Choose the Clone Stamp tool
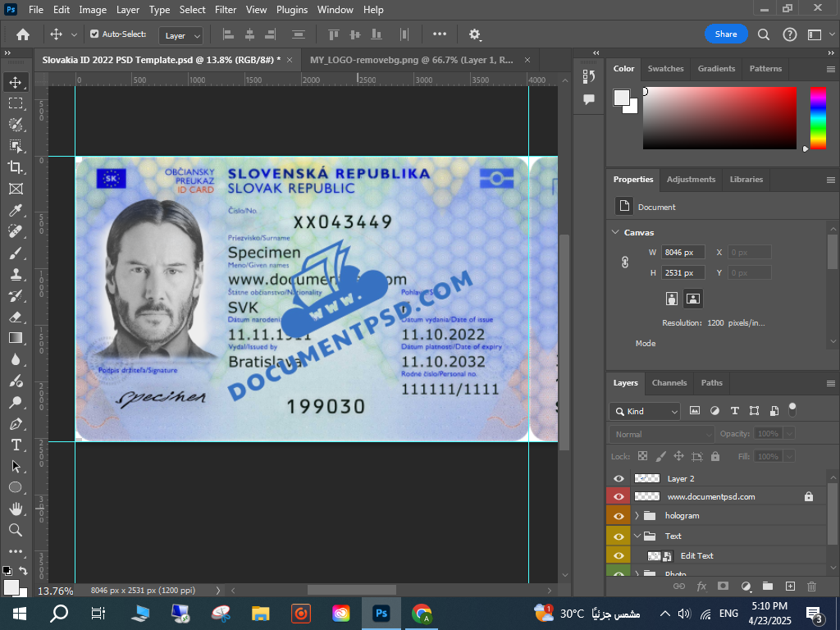The width and height of the screenshot is (840, 630). tap(16, 274)
